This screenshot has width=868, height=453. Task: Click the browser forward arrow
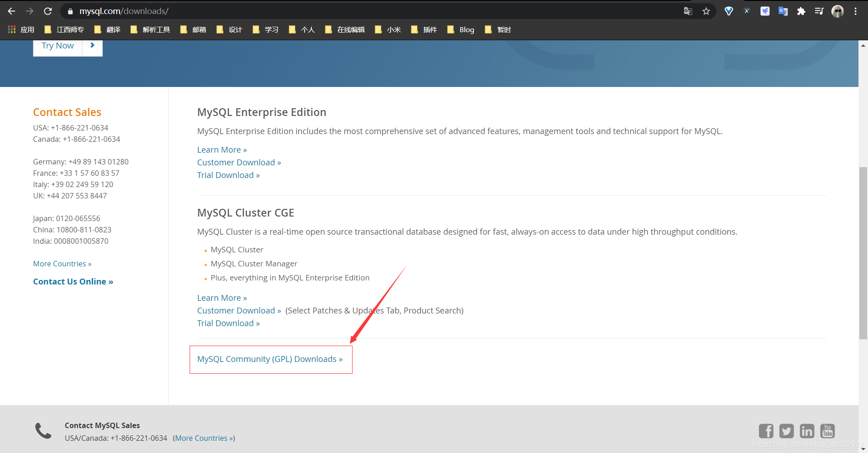(30, 11)
